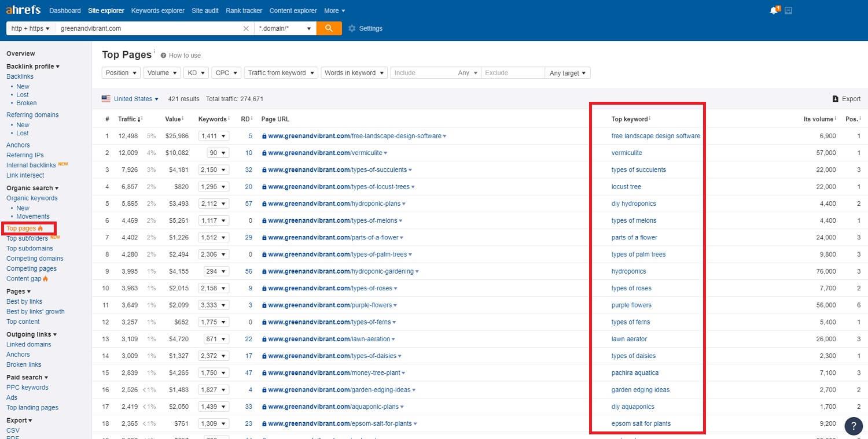Click the Ahrefs logo
Viewport: 868px width, 439px height.
[x=24, y=10]
